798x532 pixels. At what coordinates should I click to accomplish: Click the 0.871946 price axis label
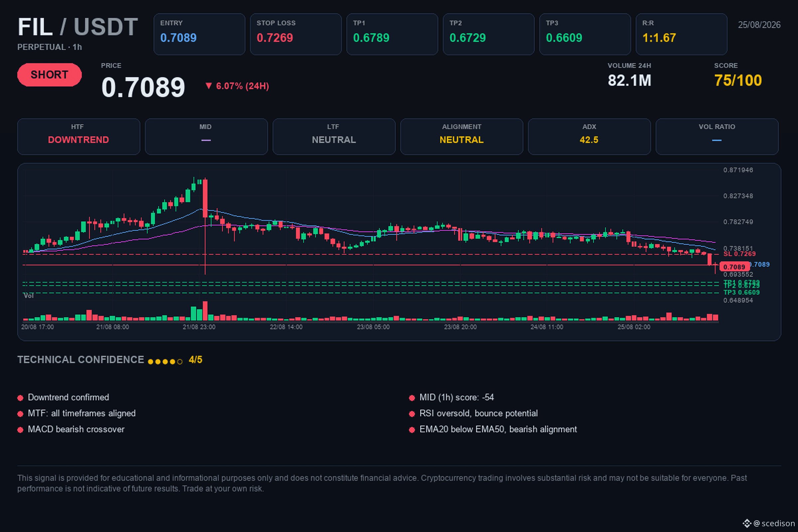738,170
